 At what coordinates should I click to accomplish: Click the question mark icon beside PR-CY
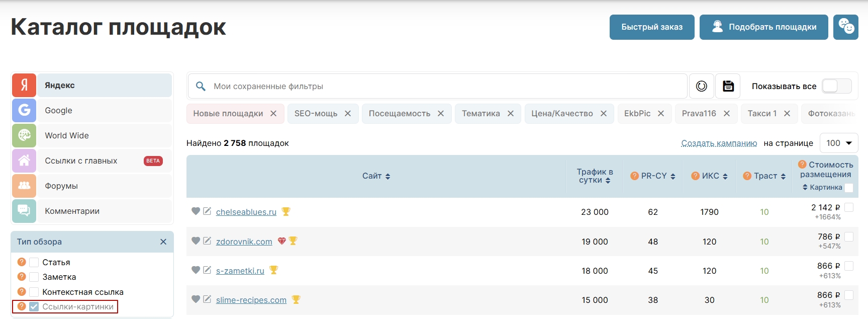pyautogui.click(x=634, y=176)
